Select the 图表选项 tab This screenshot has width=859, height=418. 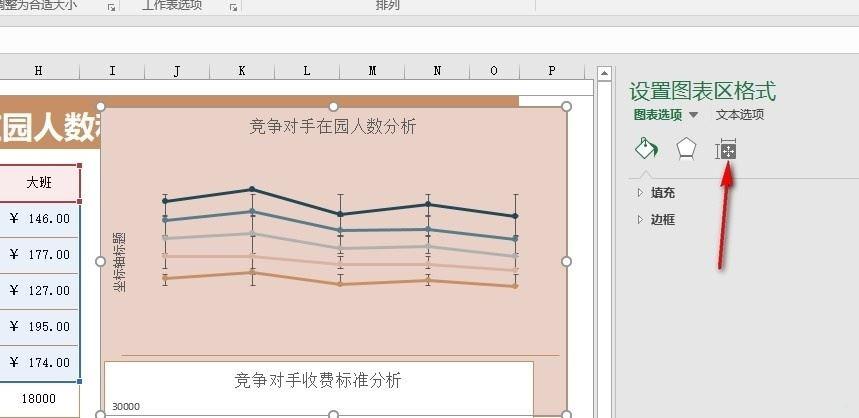click(658, 114)
